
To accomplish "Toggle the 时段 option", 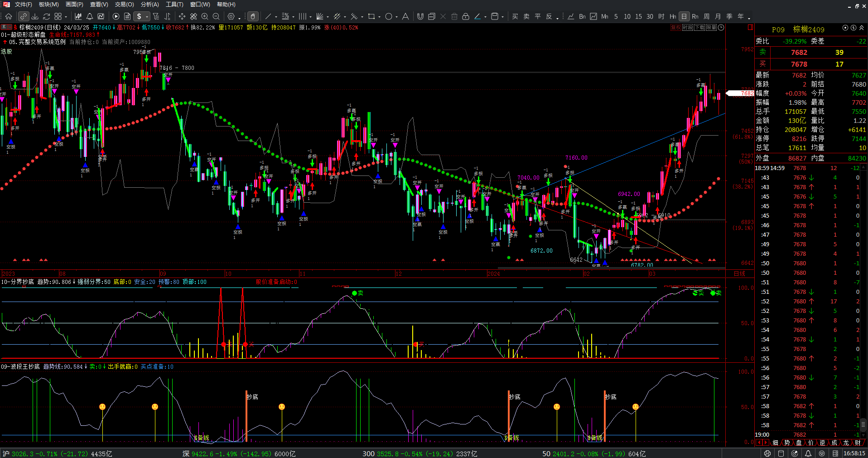I will pyautogui.click(x=688, y=28).
